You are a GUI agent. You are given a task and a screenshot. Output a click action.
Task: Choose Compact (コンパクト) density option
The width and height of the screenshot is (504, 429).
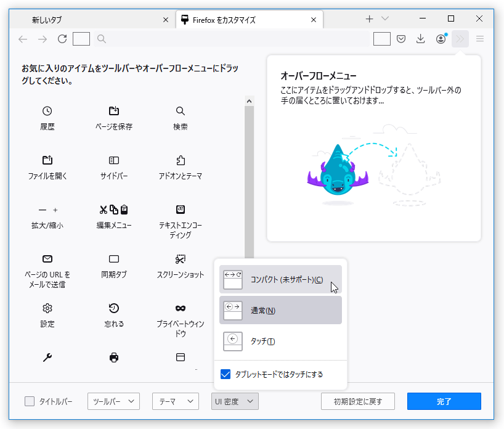coord(280,279)
